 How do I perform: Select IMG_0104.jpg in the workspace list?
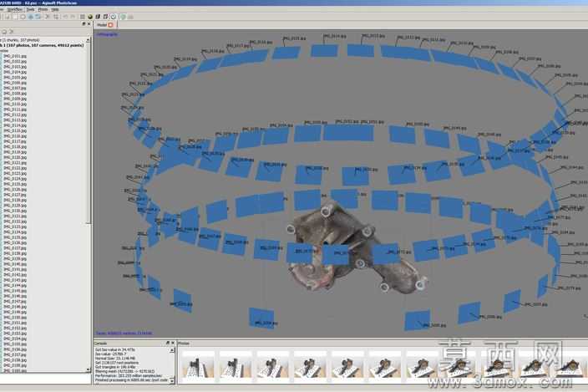pyautogui.click(x=15, y=72)
